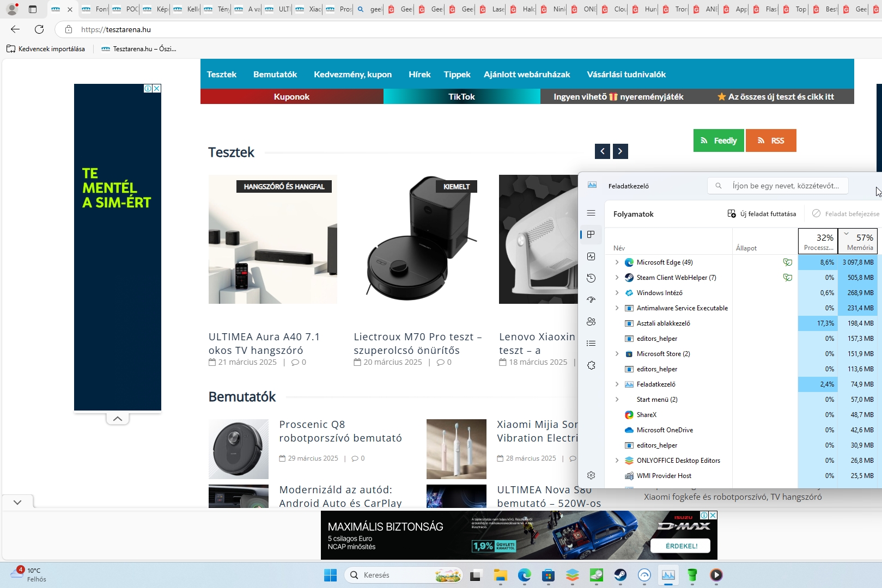Expand the Microsoft Edge (49) process group
Image resolution: width=882 pixels, height=588 pixels.
(x=617, y=262)
